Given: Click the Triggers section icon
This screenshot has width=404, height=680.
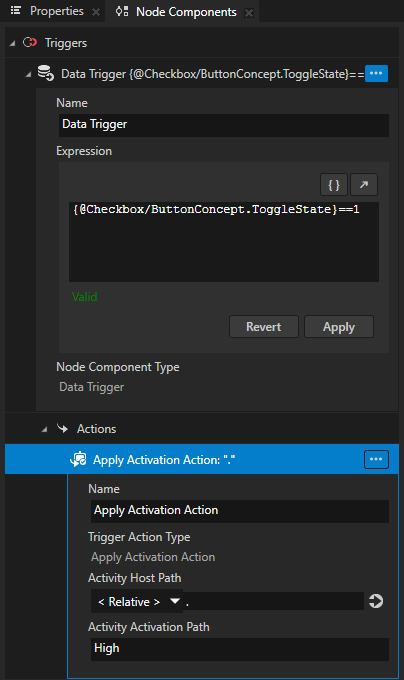Looking at the screenshot, I should [30, 42].
